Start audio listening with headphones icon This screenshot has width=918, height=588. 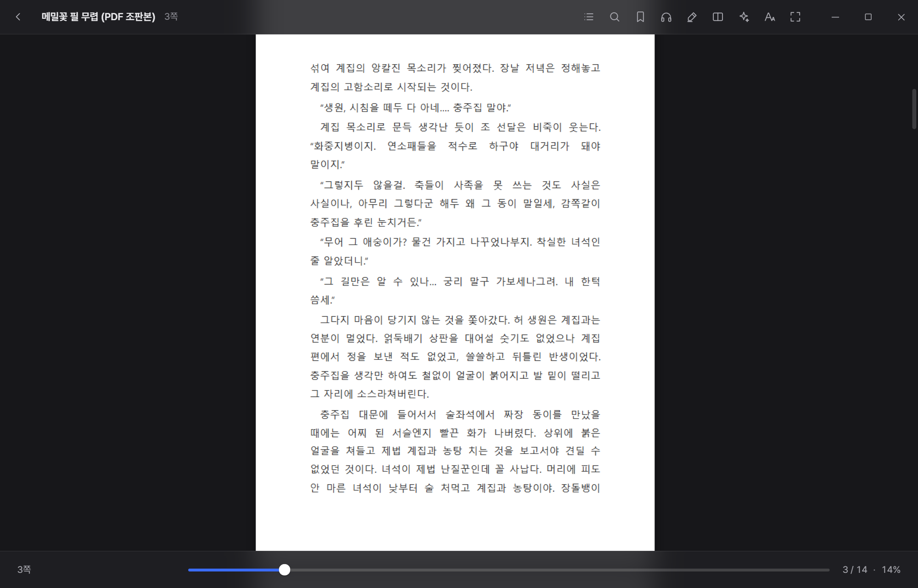(x=666, y=17)
